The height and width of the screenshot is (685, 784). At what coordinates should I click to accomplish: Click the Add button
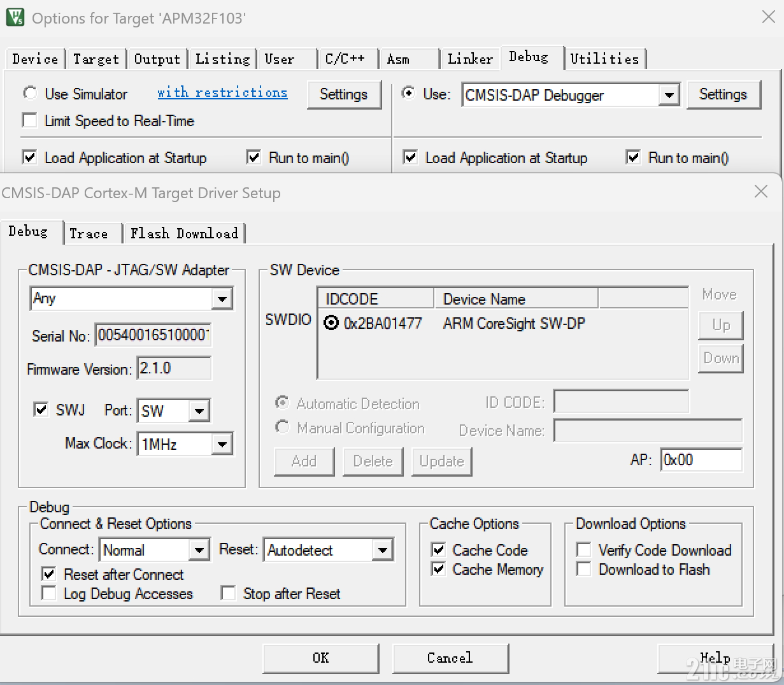pyautogui.click(x=304, y=461)
